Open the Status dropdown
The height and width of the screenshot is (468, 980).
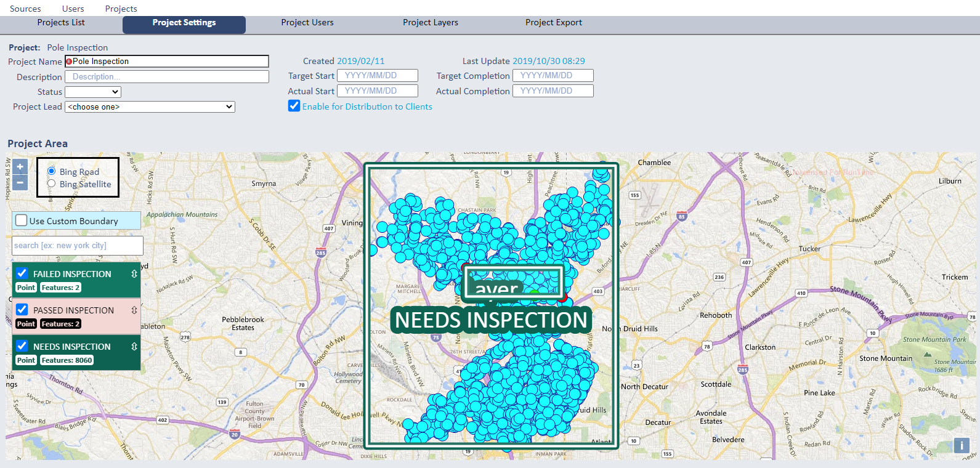(x=93, y=92)
